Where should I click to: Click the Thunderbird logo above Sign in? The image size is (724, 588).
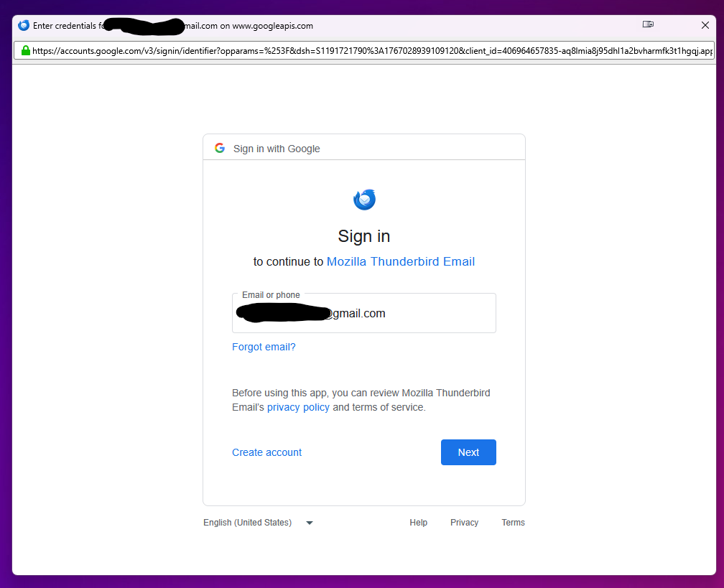(x=364, y=200)
